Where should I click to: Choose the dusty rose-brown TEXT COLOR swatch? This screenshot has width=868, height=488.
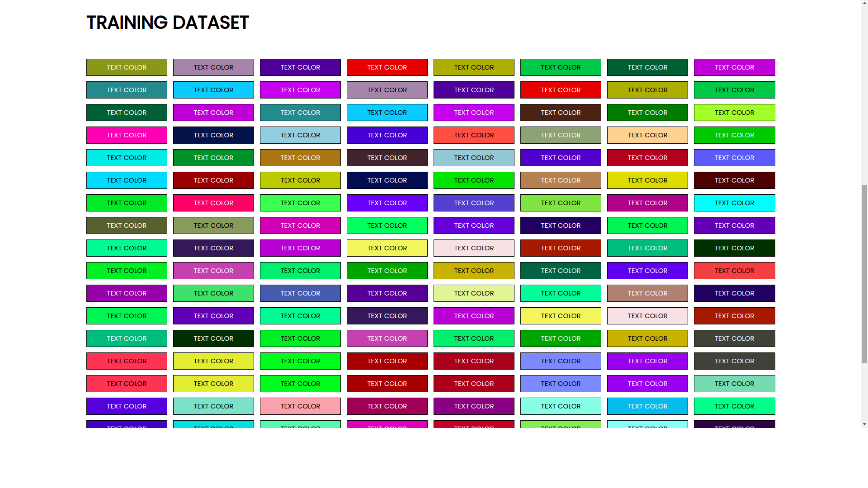point(647,293)
